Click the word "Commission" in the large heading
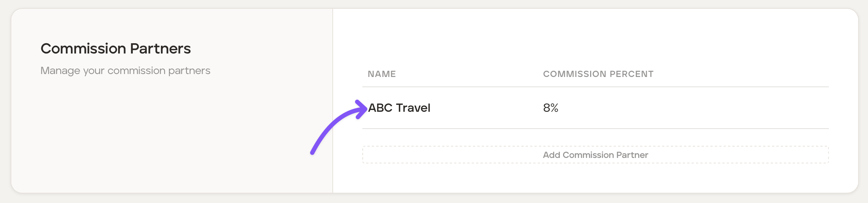This screenshot has height=203, width=868. 83,49
